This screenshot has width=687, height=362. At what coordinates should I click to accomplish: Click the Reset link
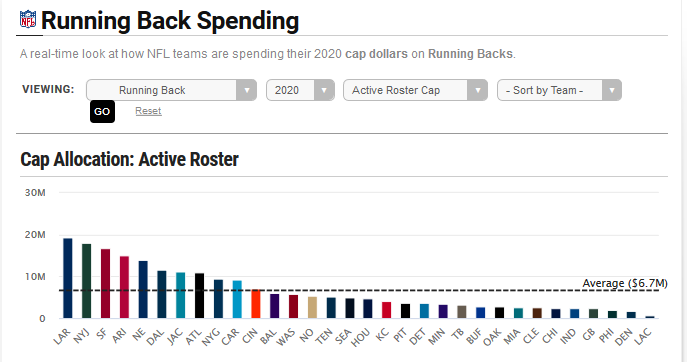148,111
